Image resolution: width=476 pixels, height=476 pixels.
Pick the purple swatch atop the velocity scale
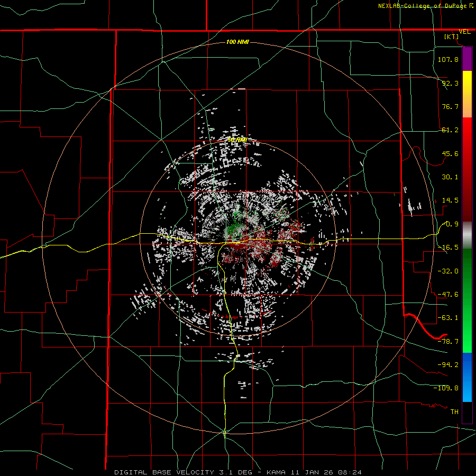467,59
